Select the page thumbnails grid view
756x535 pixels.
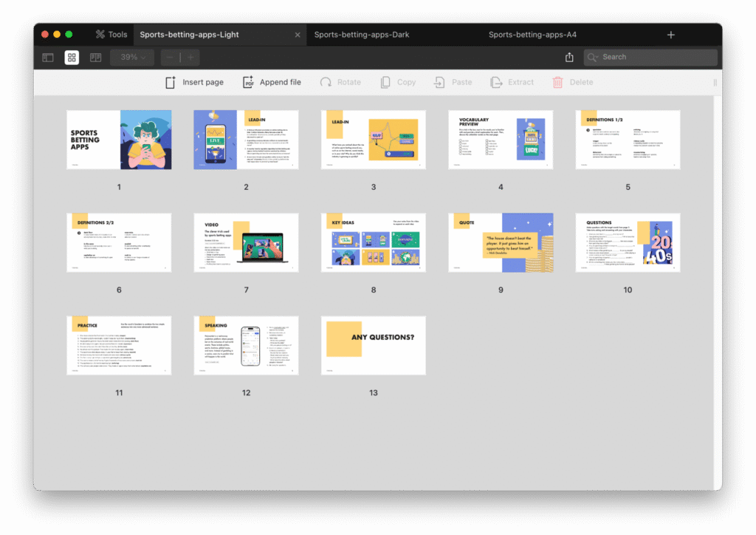click(x=72, y=58)
